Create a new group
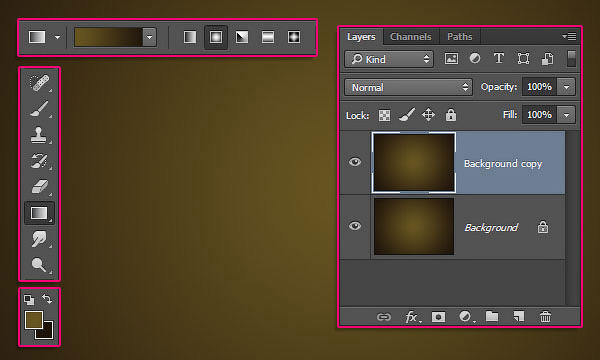 (492, 316)
